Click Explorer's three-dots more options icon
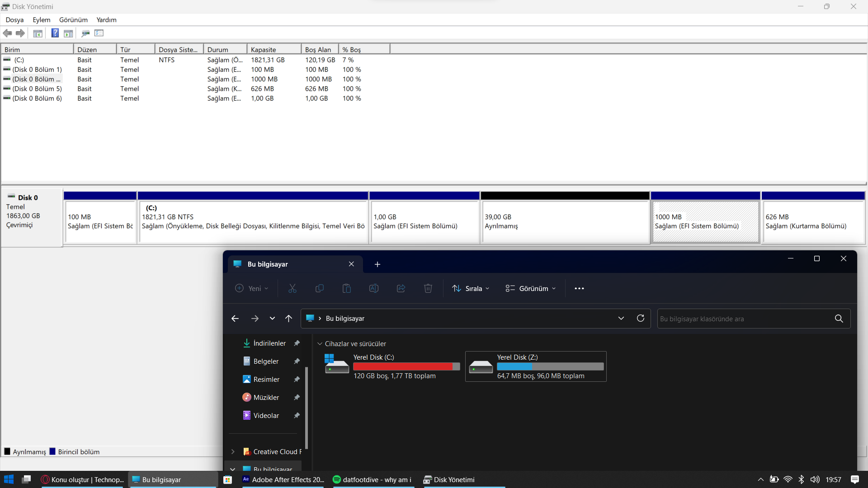Viewport: 868px width, 488px height. point(579,288)
